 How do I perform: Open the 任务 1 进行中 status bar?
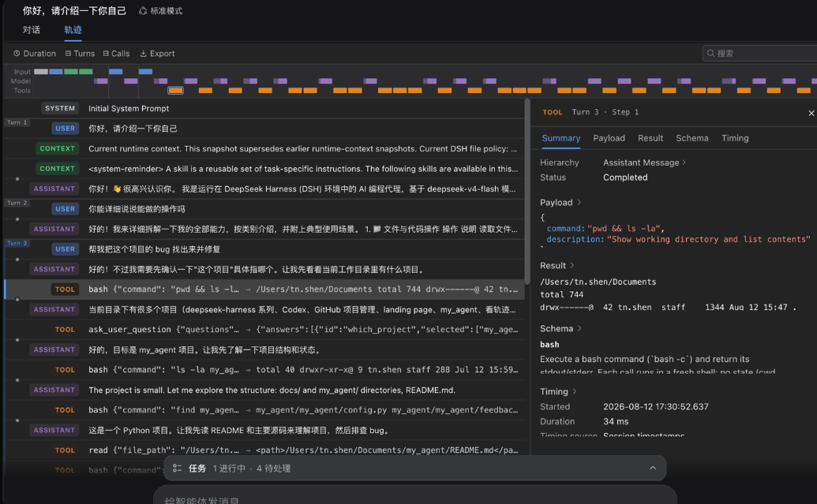click(414, 468)
